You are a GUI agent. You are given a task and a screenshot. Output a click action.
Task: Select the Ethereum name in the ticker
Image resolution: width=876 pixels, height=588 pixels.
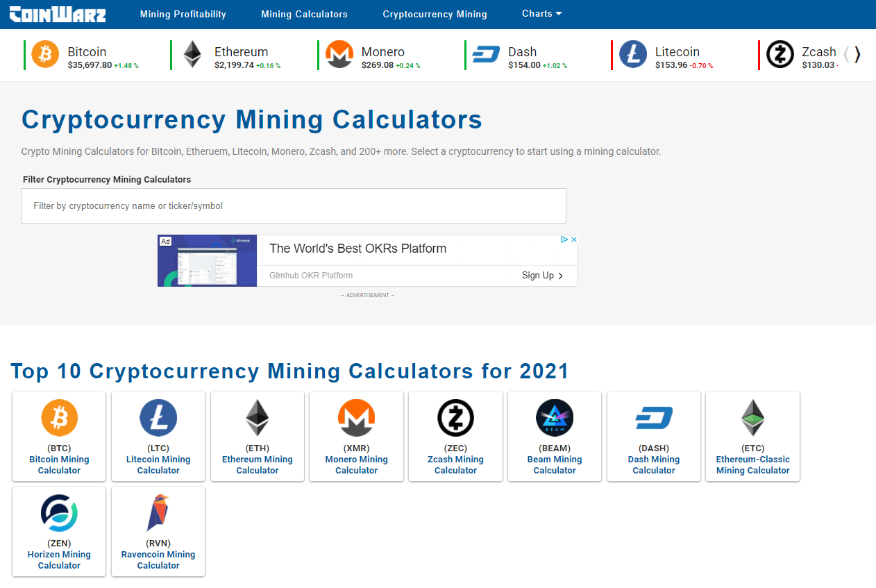click(x=241, y=52)
